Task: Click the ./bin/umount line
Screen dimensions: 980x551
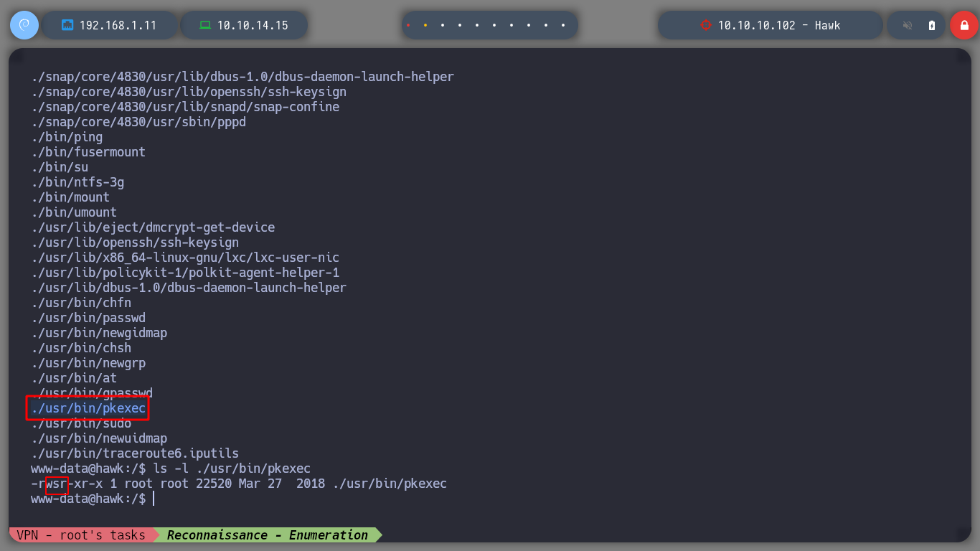Action: coord(74,212)
